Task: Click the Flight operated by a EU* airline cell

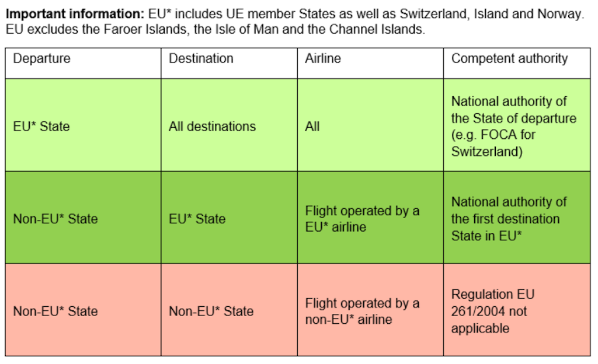Action: pos(362,219)
